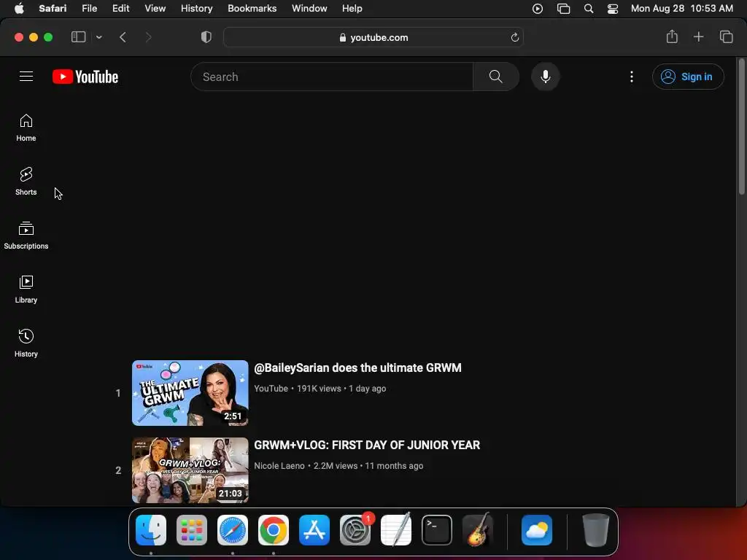Screen dimensions: 747x560
Task: Open the GRWM+VLOG junior year thumbnail
Action: (x=190, y=470)
